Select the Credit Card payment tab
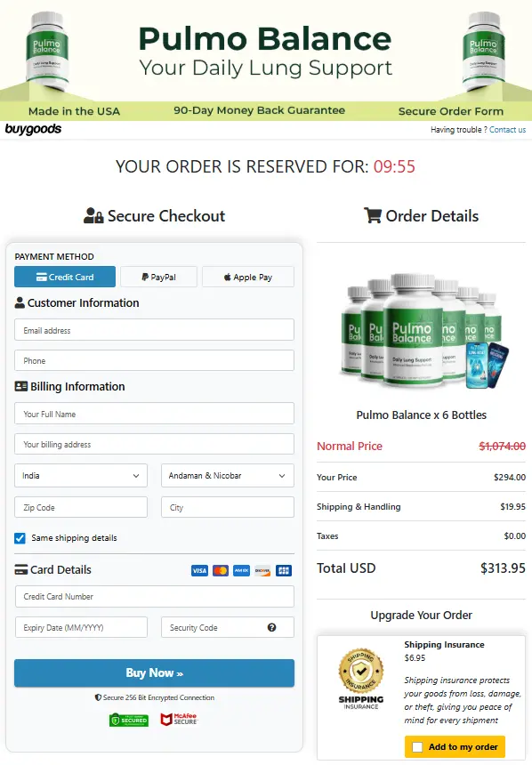The image size is (532, 765). 65,277
